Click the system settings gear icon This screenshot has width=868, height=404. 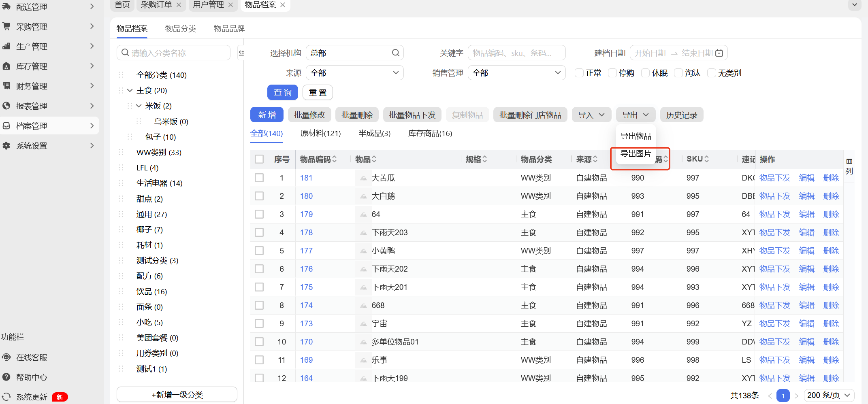pyautogui.click(x=6, y=146)
